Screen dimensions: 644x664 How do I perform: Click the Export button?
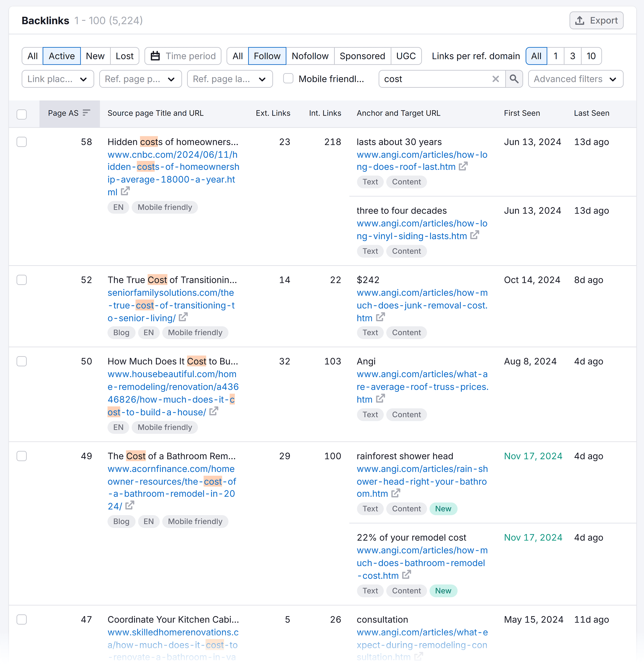pos(596,20)
